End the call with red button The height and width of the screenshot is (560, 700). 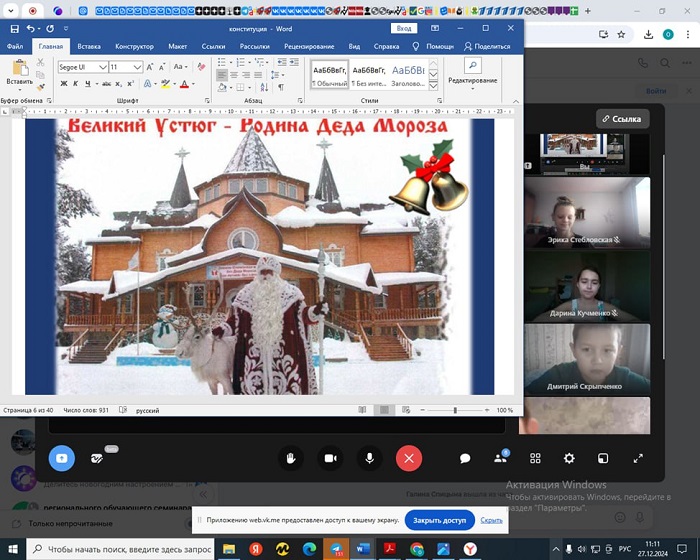coord(408,459)
